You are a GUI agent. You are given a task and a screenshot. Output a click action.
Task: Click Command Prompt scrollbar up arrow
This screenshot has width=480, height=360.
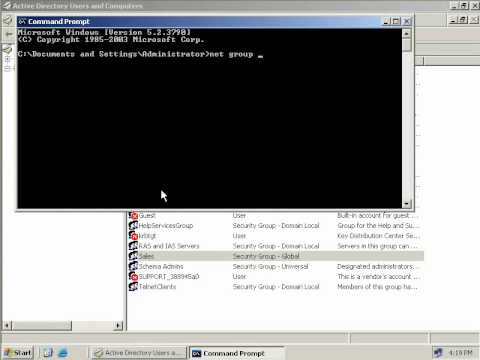point(406,34)
